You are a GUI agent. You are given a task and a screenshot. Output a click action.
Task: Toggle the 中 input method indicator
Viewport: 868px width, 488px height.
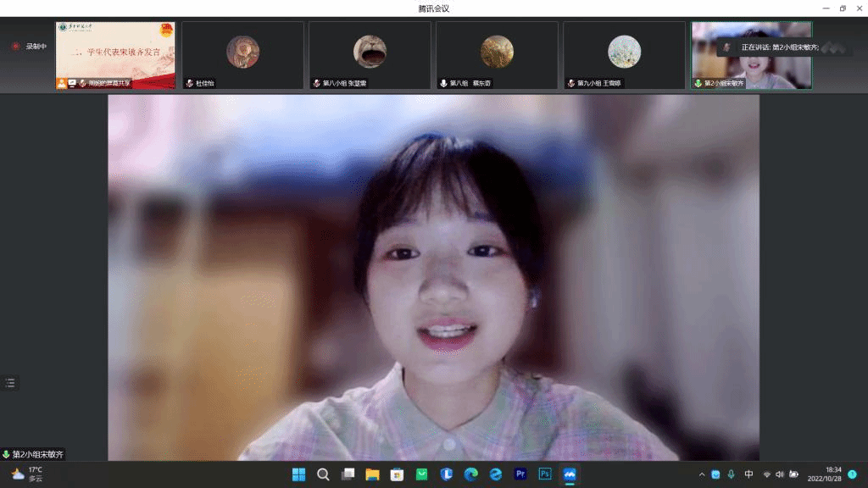point(748,474)
